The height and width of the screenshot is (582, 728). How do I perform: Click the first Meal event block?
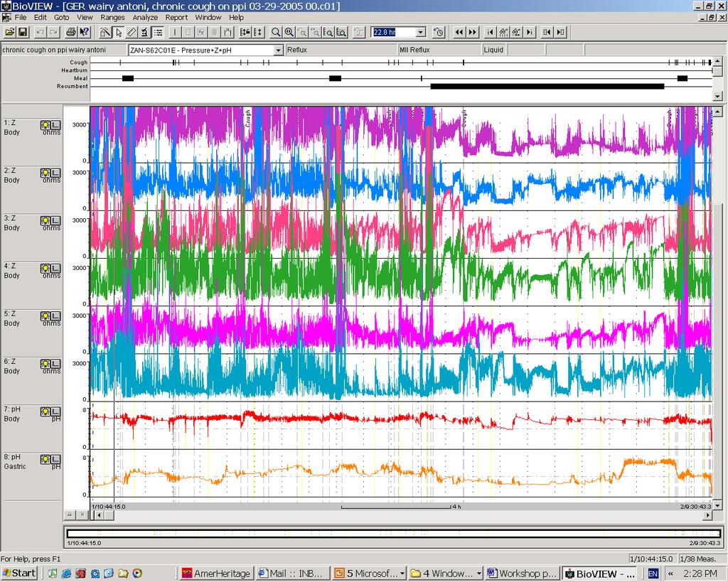(128, 78)
